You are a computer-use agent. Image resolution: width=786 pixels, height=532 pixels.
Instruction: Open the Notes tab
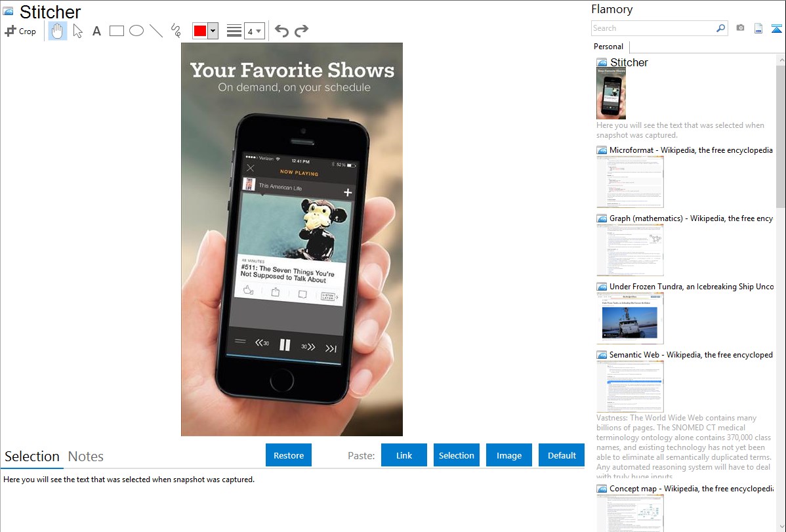pyautogui.click(x=86, y=457)
